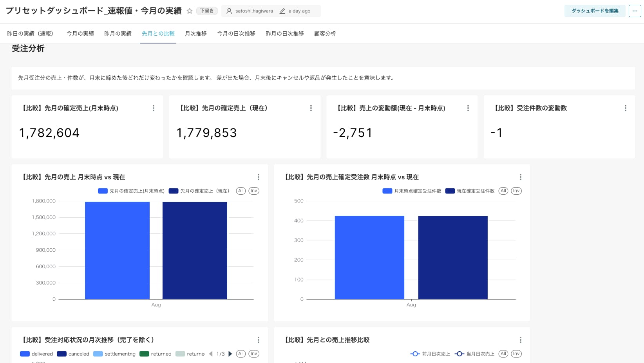Viewport: 644px width, 363px height.
Task: Toggle 月末時点確定受注件数 legend series
Action: 412,191
